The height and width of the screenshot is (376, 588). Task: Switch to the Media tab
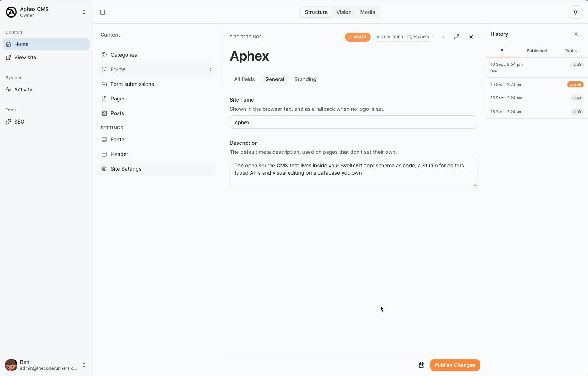click(x=368, y=12)
